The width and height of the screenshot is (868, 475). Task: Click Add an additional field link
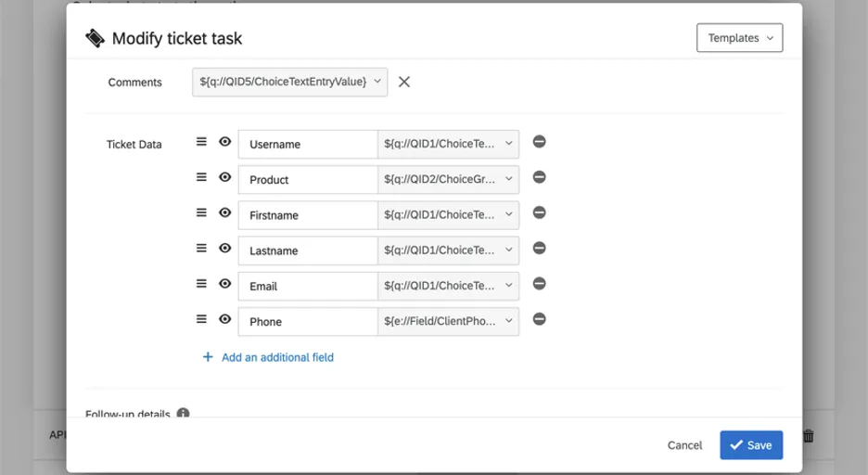276,357
